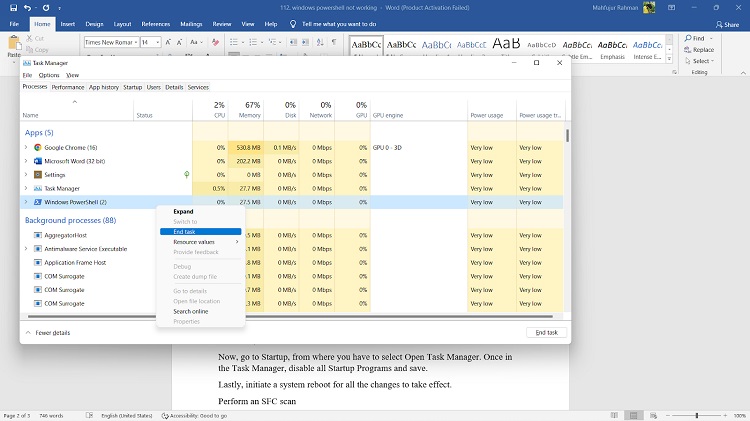Expand the Google Chrome process group
This screenshot has height=421, width=750.
pyautogui.click(x=26, y=147)
